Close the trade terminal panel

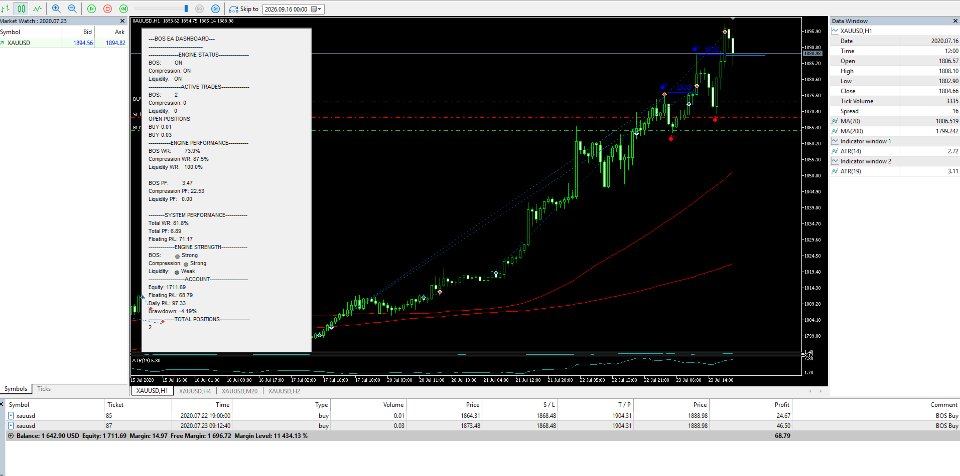pyautogui.click(x=2, y=404)
